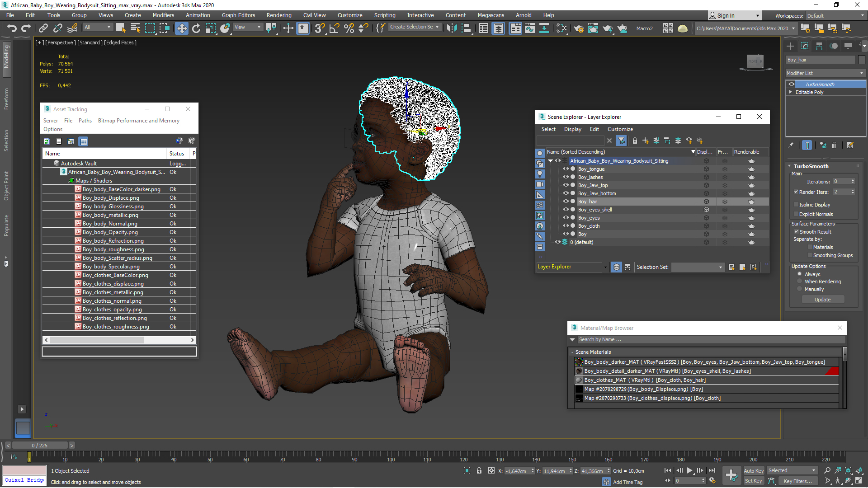Click Sign In button

(734, 15)
